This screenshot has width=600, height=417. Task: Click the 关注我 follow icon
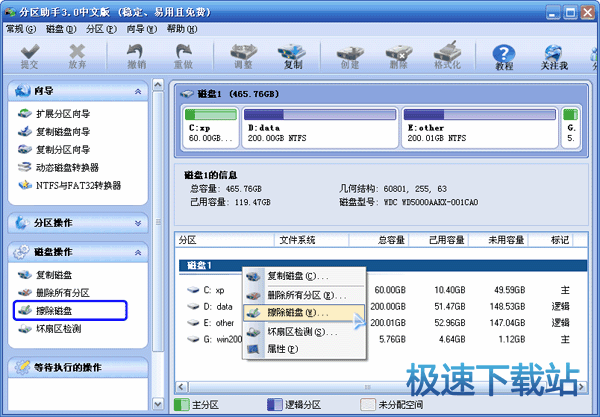(554, 57)
